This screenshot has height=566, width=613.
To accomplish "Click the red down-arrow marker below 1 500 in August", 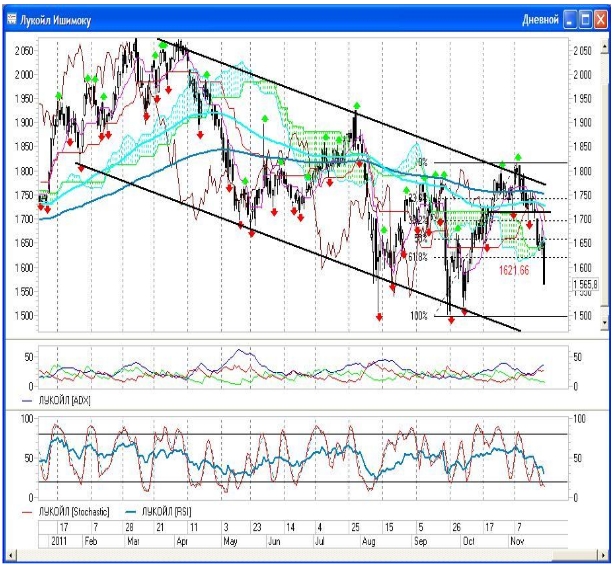I will tap(379, 317).
